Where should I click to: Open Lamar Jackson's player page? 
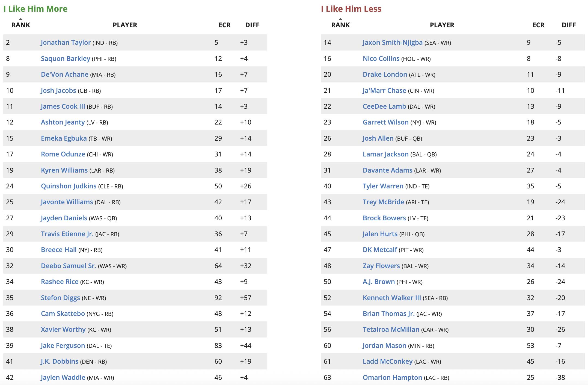385,154
